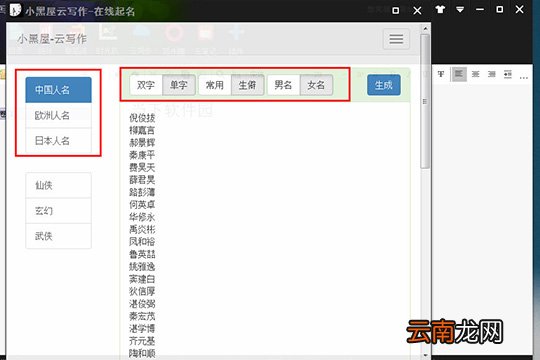Maximize the 在线起名 naming dialog
Screen dimensions: 540x360
[x=396, y=11]
